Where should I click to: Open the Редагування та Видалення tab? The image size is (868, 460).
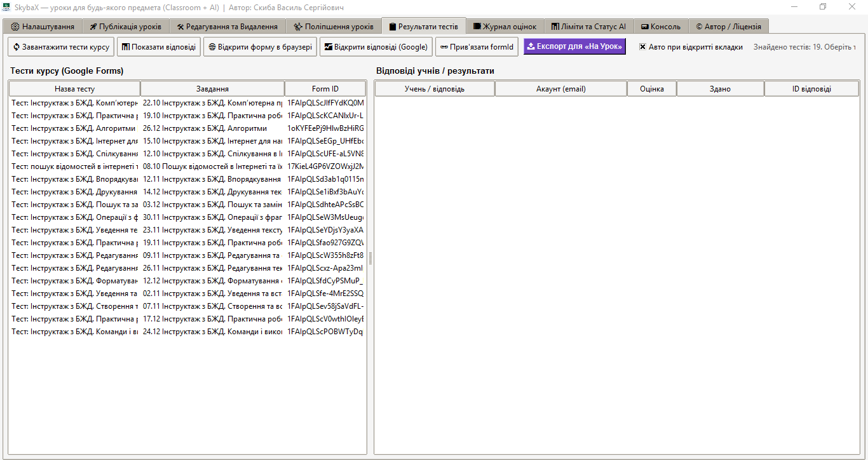point(227,27)
